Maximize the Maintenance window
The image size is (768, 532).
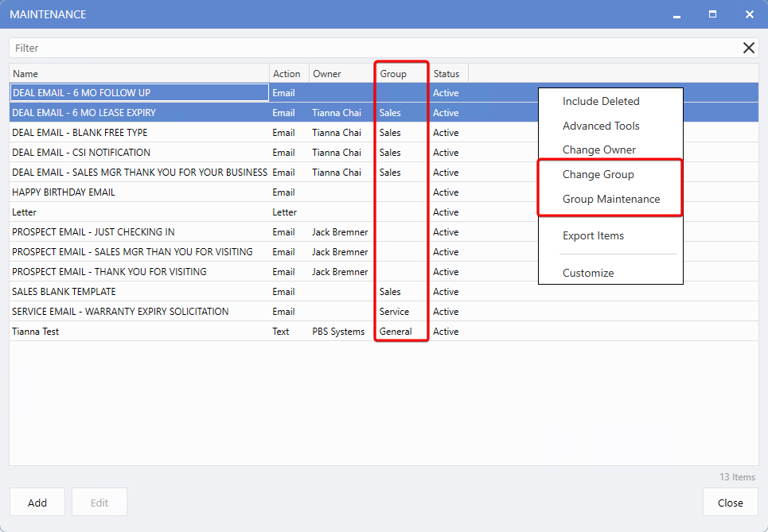712,14
